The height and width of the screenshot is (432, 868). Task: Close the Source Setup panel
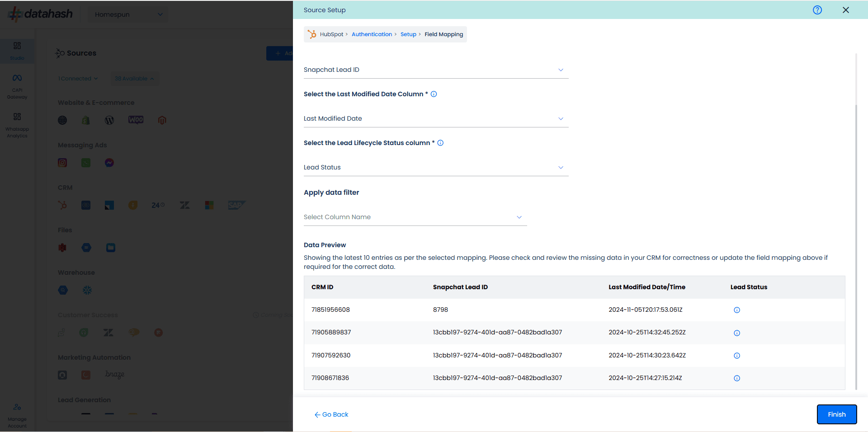pyautogui.click(x=846, y=10)
